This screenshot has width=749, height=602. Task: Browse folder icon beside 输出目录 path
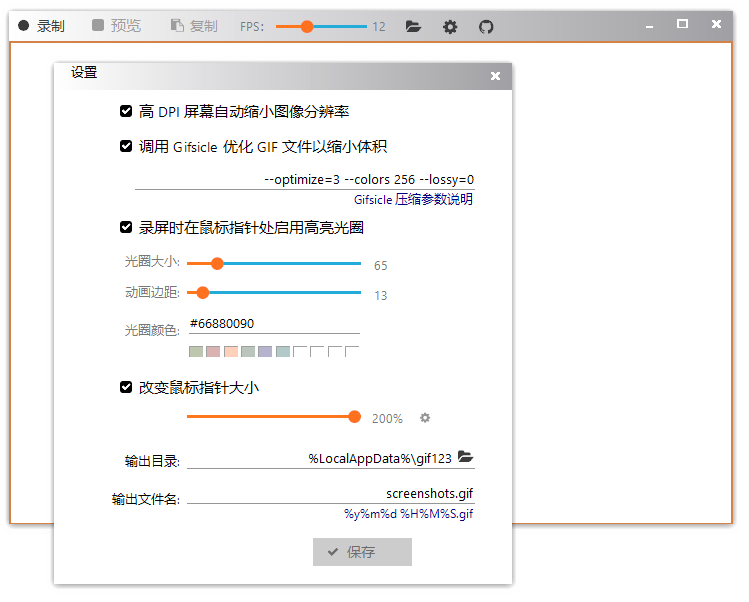465,457
